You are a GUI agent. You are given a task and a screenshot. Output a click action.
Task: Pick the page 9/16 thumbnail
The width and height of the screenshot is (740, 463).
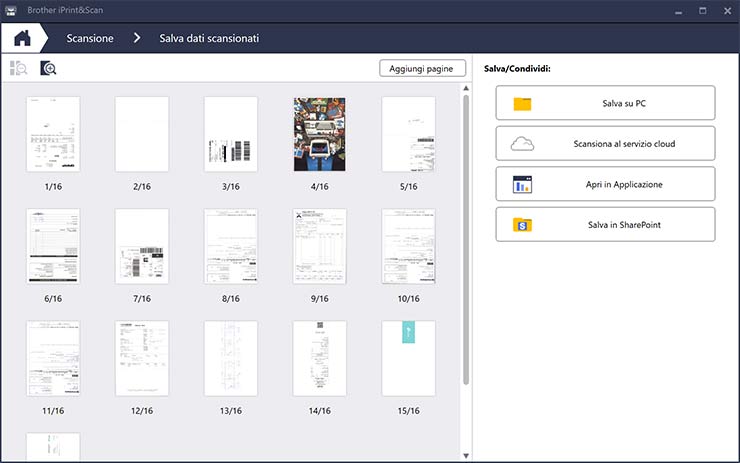(x=319, y=247)
